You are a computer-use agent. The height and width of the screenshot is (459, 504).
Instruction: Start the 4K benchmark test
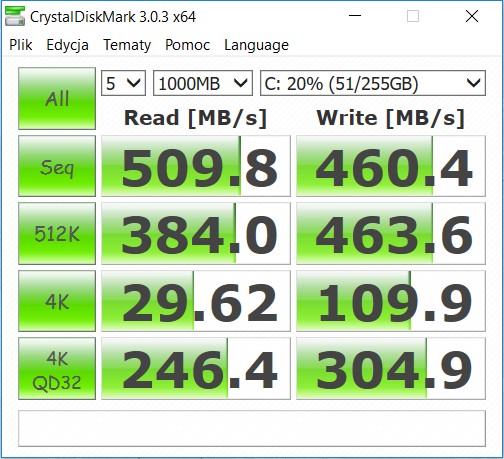tap(57, 301)
